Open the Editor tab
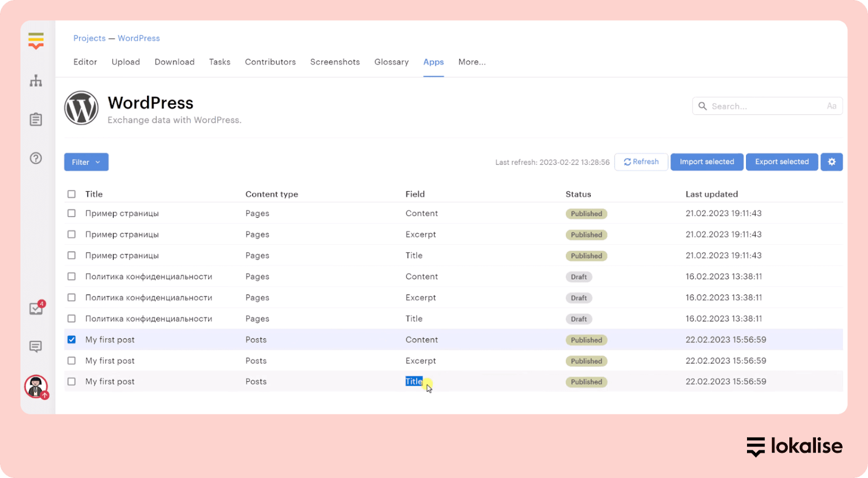Image resolution: width=868 pixels, height=478 pixels. tap(85, 62)
